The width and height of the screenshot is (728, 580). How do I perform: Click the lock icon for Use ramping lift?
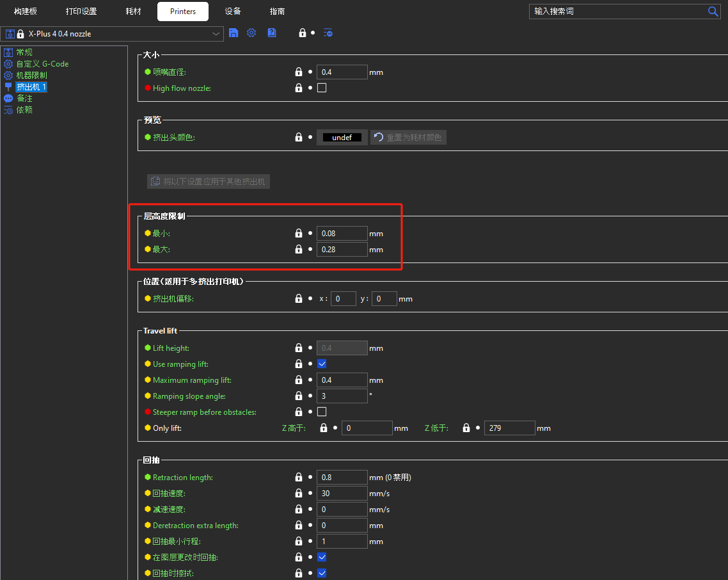click(x=299, y=364)
